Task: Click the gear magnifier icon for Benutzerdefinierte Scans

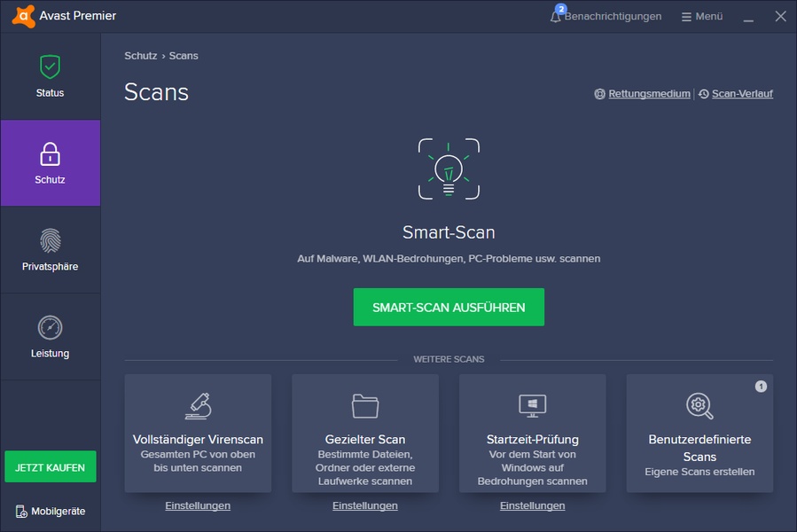Action: coord(699,406)
